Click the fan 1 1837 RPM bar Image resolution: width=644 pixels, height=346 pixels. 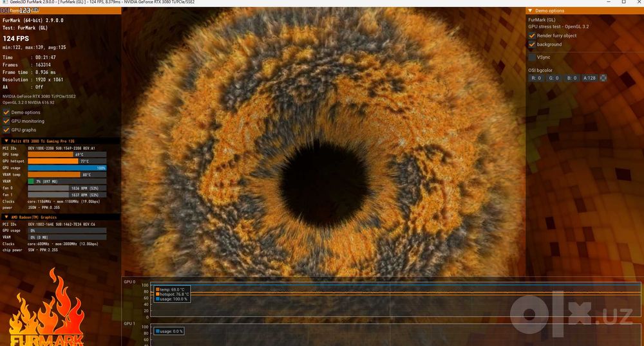pos(67,195)
